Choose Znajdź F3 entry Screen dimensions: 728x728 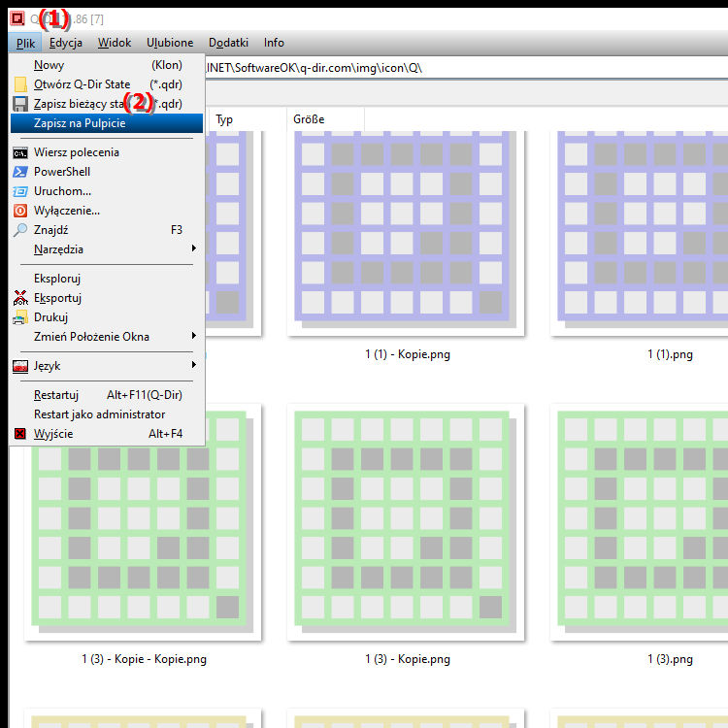(107, 230)
